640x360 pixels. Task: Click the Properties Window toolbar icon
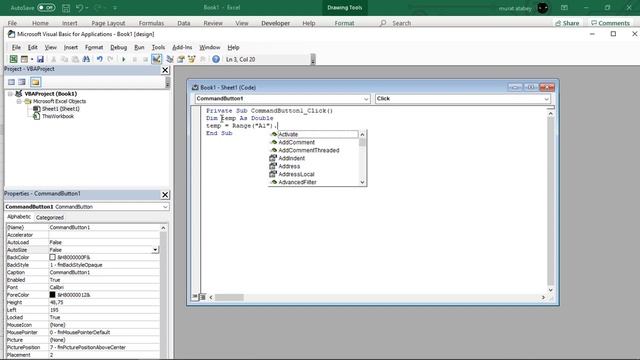pos(181,59)
